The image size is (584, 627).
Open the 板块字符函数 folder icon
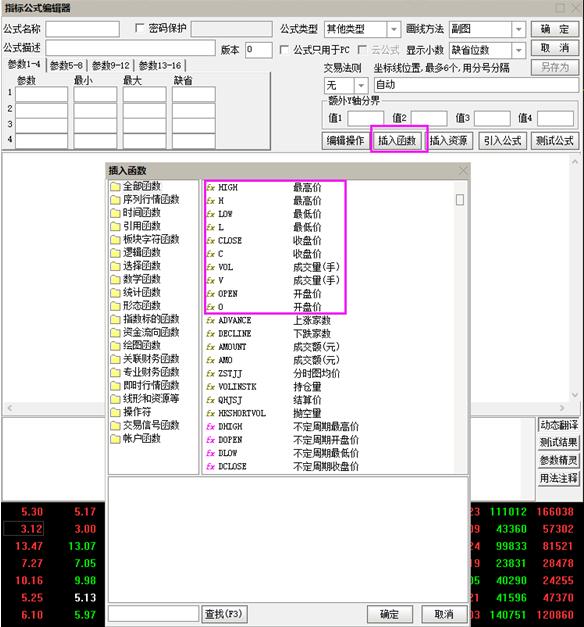116,240
